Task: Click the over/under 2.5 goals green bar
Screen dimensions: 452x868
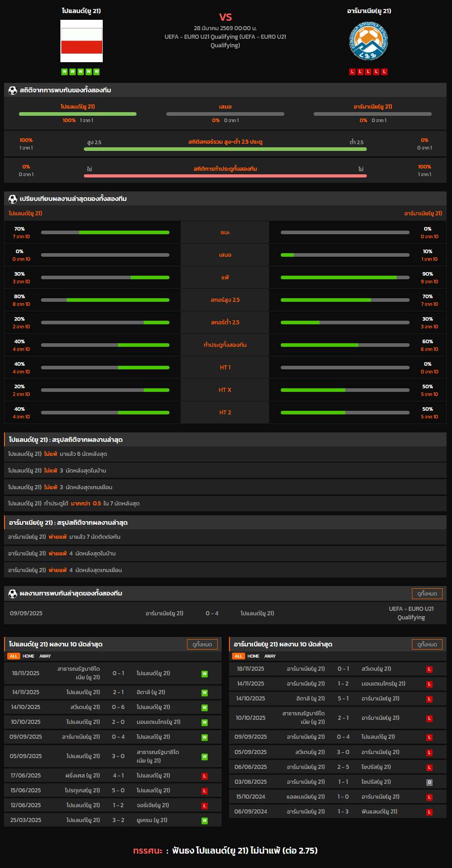Action: tap(225, 149)
